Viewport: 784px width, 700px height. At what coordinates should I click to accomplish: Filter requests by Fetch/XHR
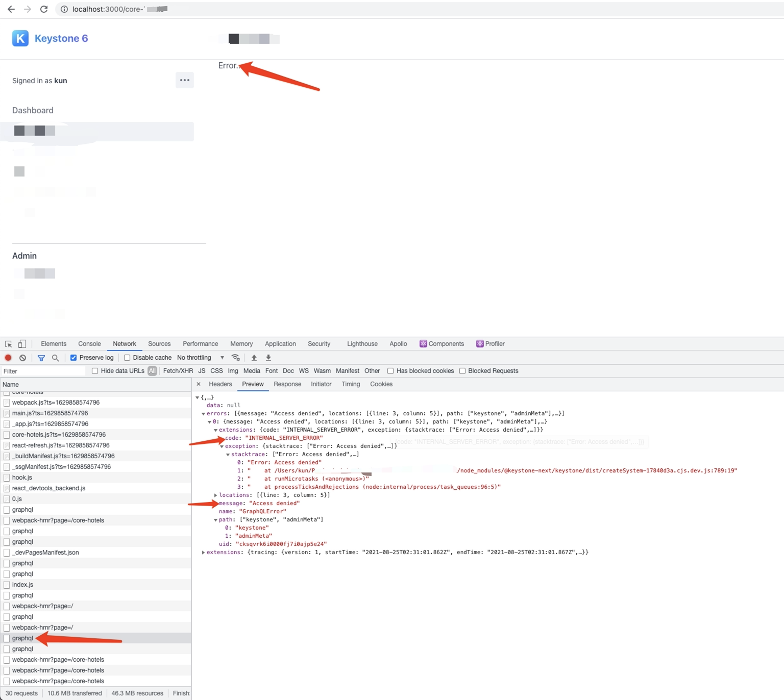click(178, 371)
